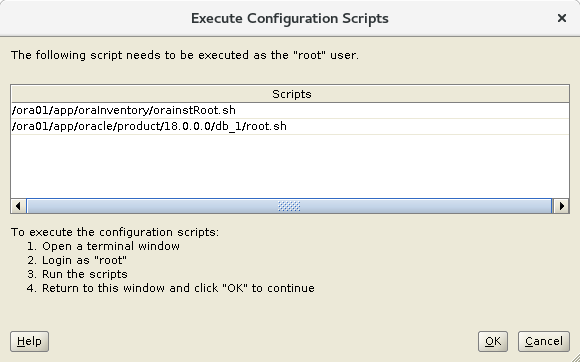This screenshot has width=580, height=362.
Task: Click step 1 "Open a terminal window"
Action: point(103,246)
